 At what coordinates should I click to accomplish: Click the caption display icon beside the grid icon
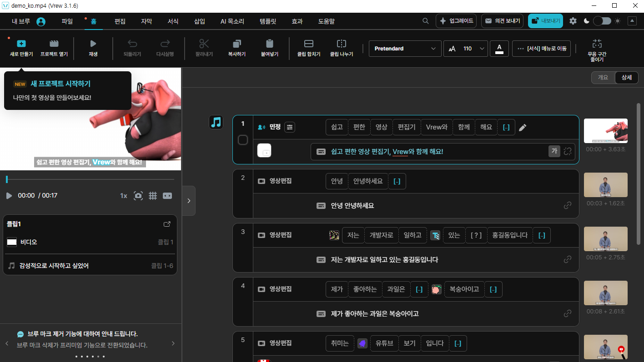167,196
